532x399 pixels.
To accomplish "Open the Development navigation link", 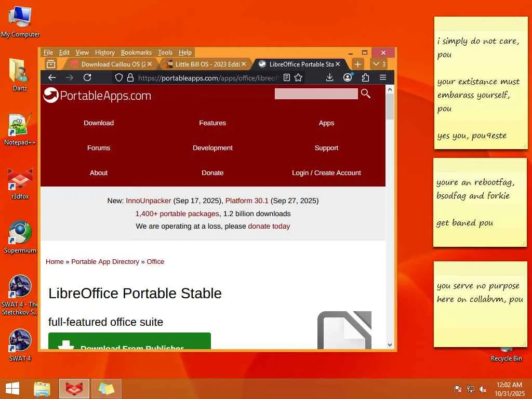I will [x=212, y=148].
